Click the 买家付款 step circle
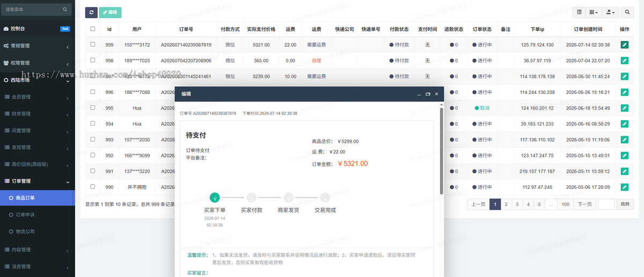 tap(251, 198)
